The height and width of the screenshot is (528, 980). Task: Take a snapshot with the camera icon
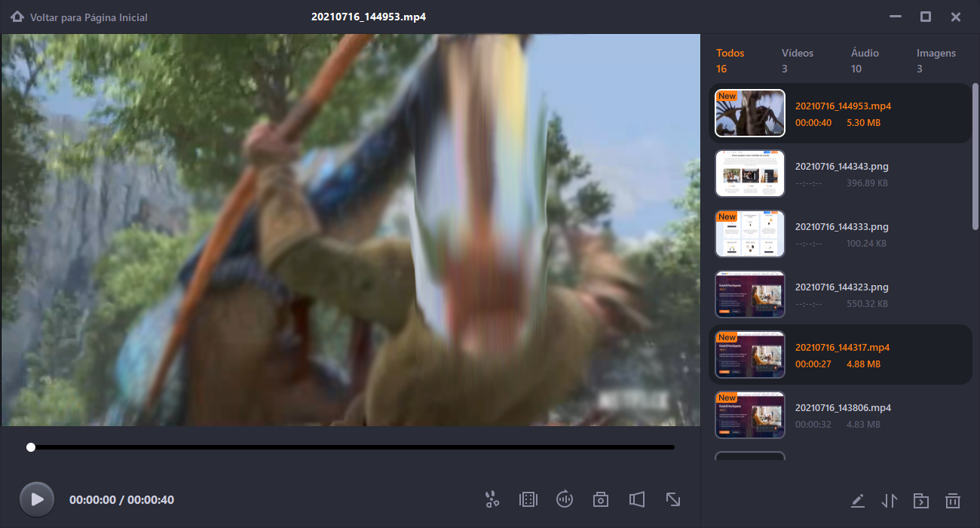click(x=601, y=499)
